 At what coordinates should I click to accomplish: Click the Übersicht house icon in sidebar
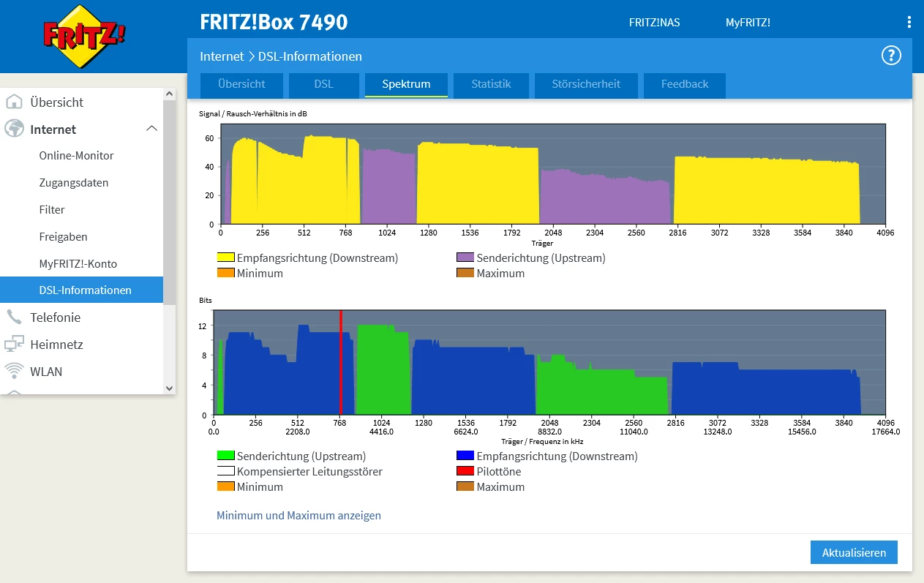click(14, 102)
